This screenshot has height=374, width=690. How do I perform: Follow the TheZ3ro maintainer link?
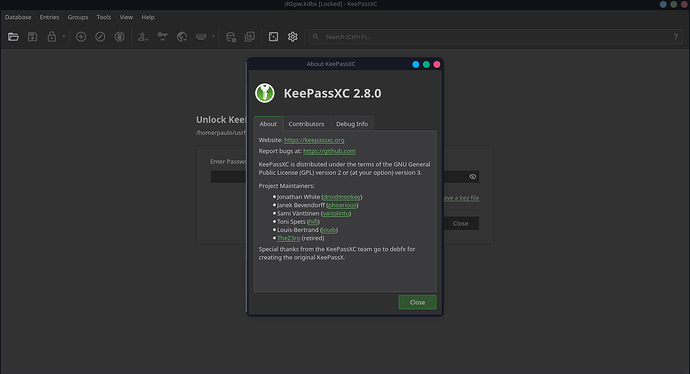coord(289,238)
